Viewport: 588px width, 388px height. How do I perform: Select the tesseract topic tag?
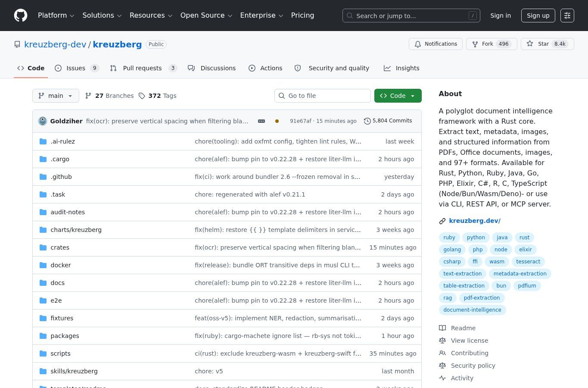pos(528,262)
